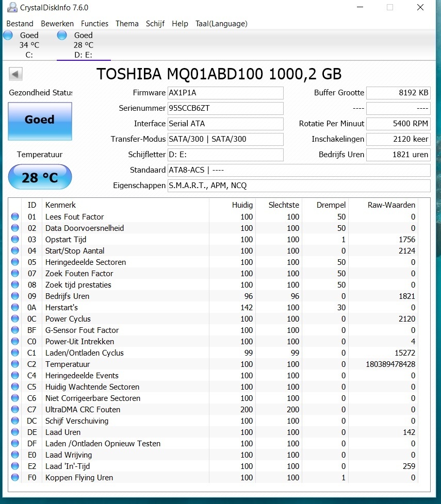Click the CrystalDiskInfo app icon in title bar
This screenshot has width=441, height=504.
click(12, 7)
